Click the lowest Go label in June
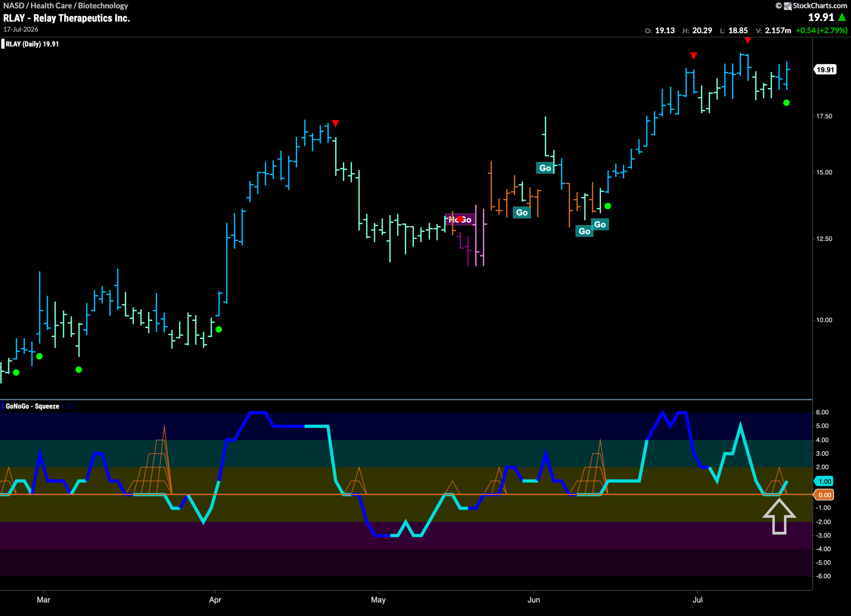The width and height of the screenshot is (851, 616). pos(584,231)
